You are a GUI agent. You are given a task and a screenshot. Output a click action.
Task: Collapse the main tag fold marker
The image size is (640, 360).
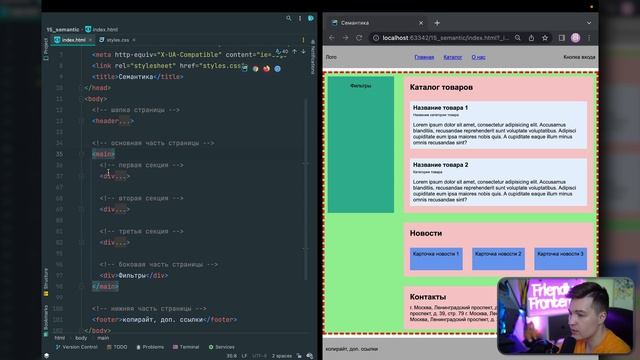tap(81, 154)
